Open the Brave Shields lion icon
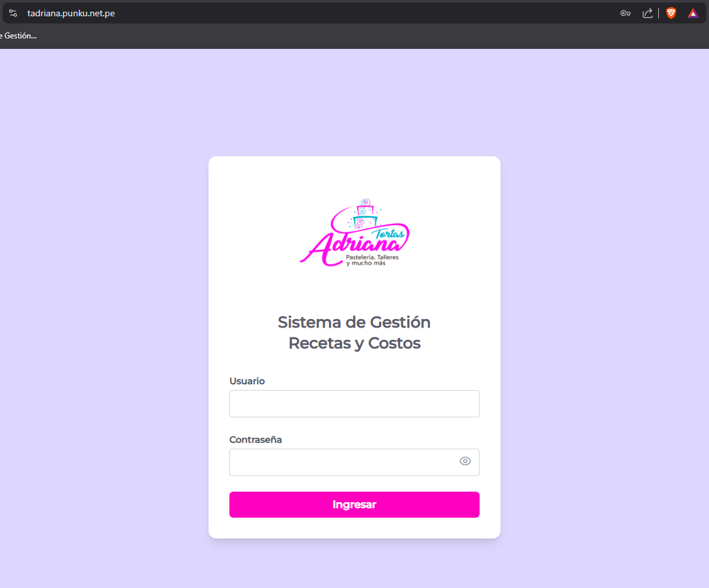Viewport: 709px width, 588px height. tap(671, 13)
